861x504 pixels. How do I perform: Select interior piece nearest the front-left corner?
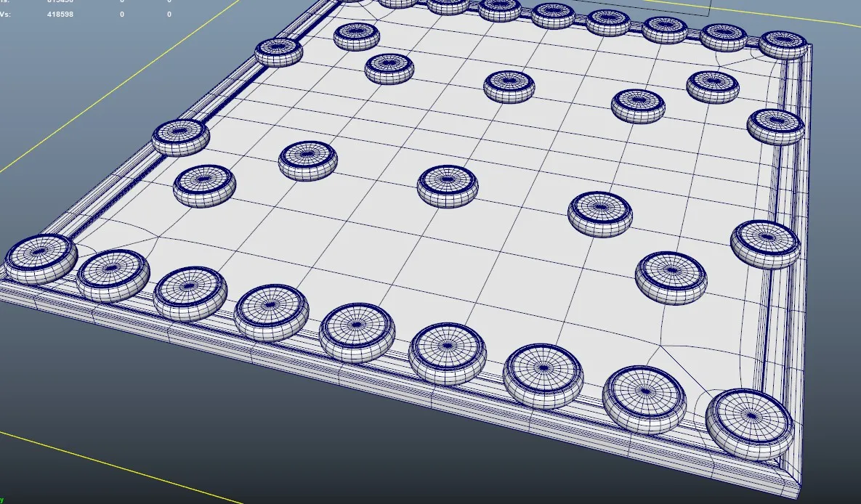coord(204,185)
